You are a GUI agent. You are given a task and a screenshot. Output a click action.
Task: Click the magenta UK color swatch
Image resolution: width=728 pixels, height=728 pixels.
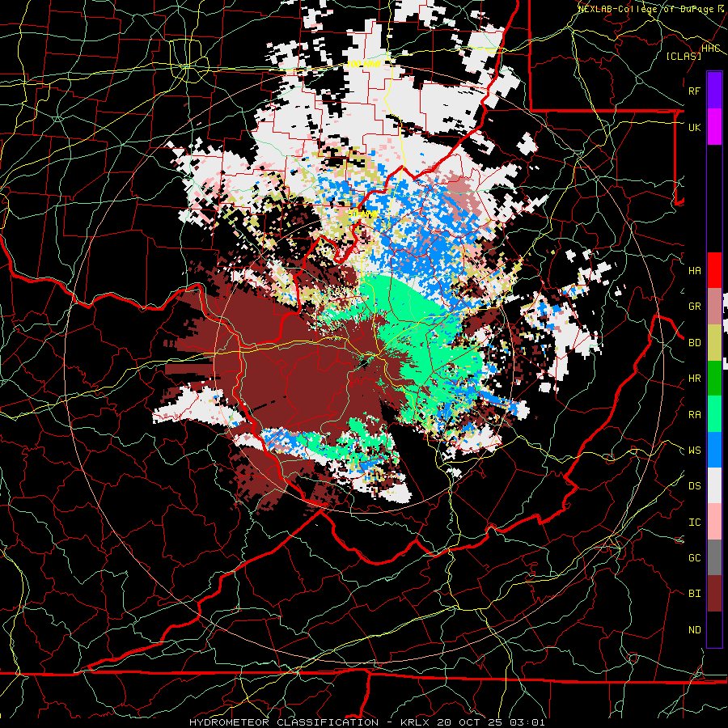pyautogui.click(x=714, y=127)
